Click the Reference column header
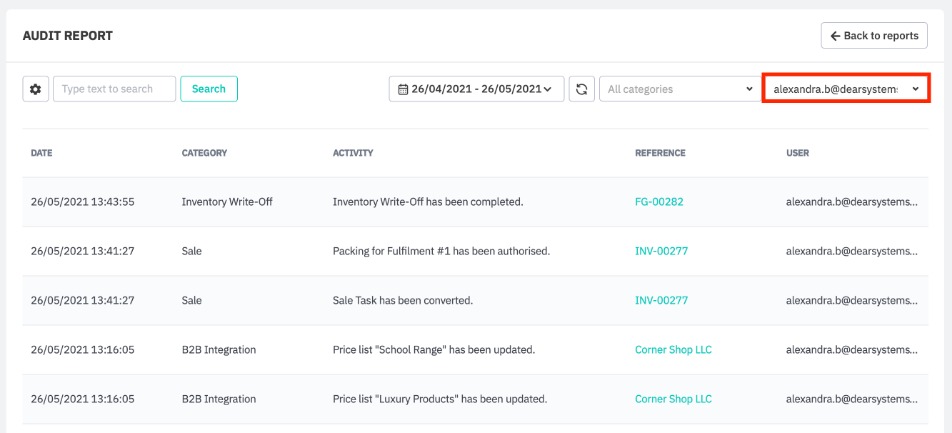Image resolution: width=952 pixels, height=433 pixels. click(x=660, y=153)
